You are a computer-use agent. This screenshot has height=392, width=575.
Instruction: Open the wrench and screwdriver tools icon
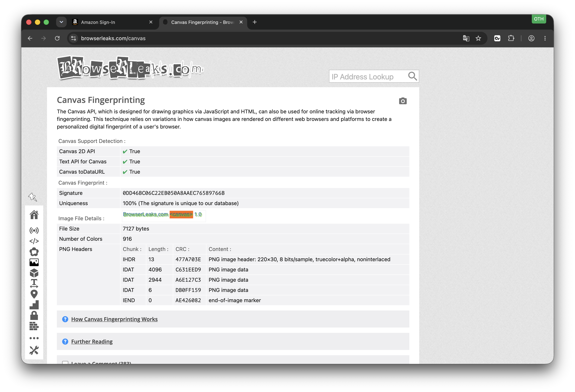34,350
